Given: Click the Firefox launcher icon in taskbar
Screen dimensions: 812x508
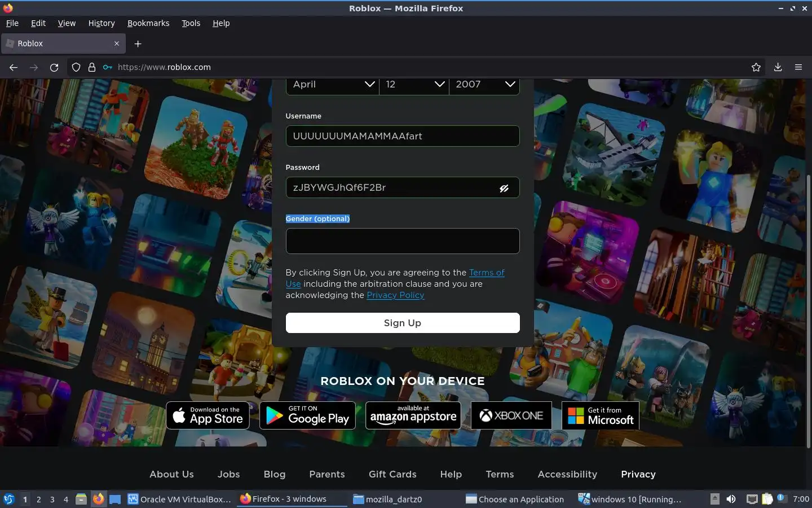Looking at the screenshot, I should pos(99,499).
